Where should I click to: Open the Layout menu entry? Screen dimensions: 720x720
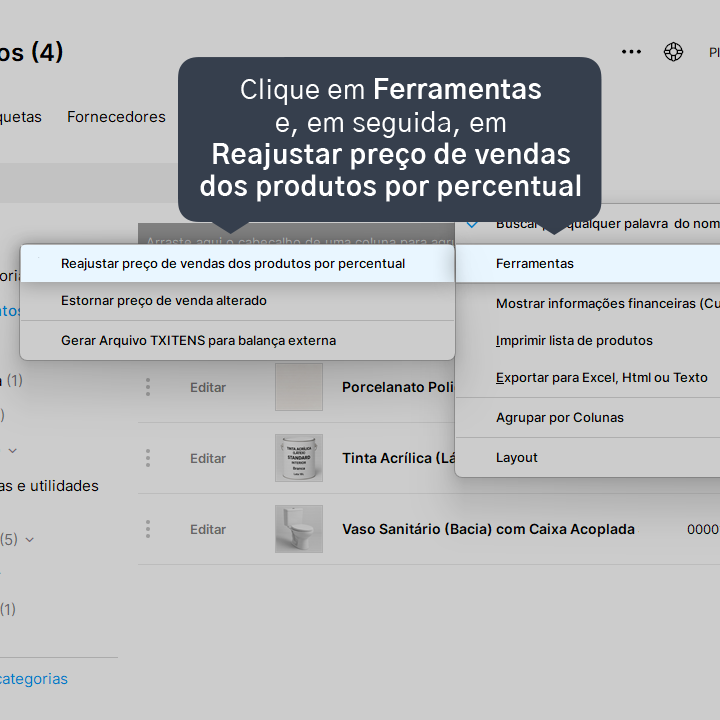588,457
